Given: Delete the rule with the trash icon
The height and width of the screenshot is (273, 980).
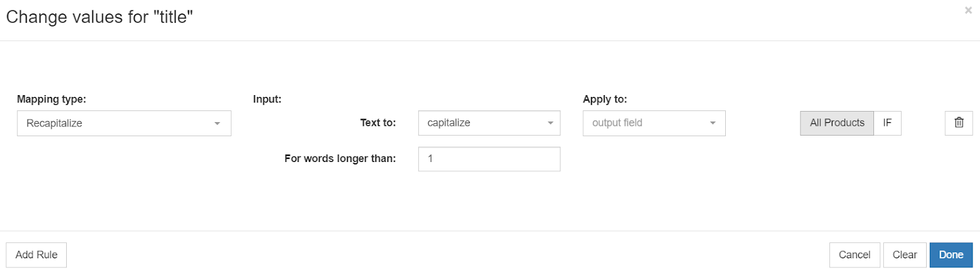Looking at the screenshot, I should click(959, 123).
